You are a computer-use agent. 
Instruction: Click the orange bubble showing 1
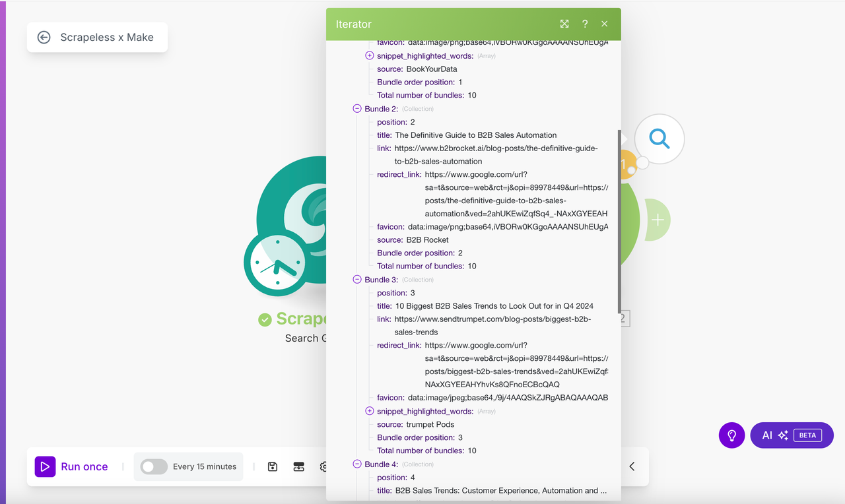tap(624, 165)
